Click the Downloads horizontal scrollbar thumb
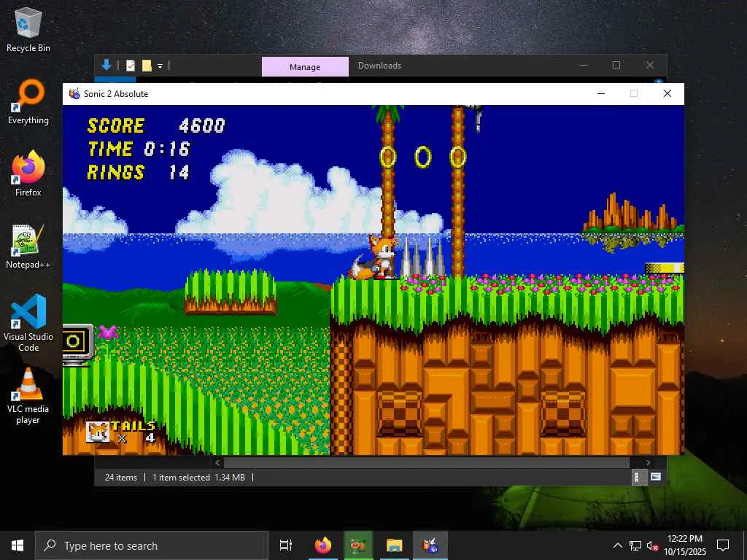This screenshot has width=747, height=560. 426,462
